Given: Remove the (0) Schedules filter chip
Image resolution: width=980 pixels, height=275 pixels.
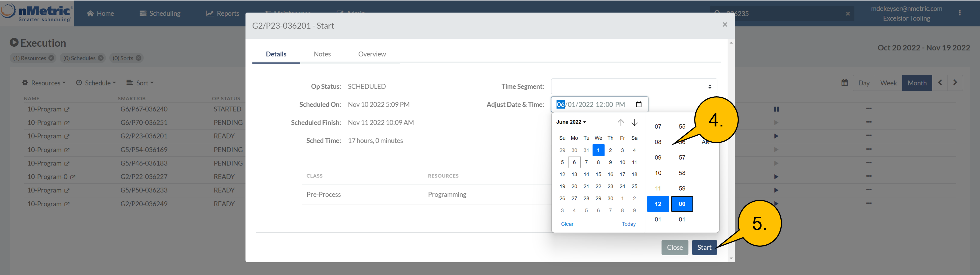Looking at the screenshot, I should pos(100,58).
